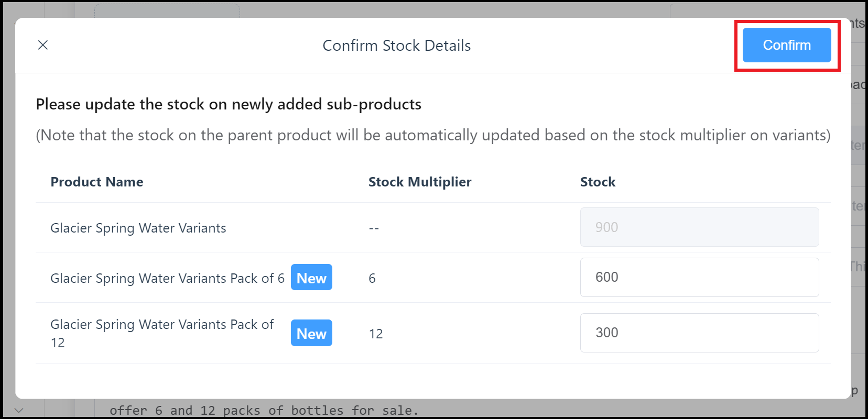Select the Product Name column header
This screenshot has width=868, height=419.
(x=97, y=182)
